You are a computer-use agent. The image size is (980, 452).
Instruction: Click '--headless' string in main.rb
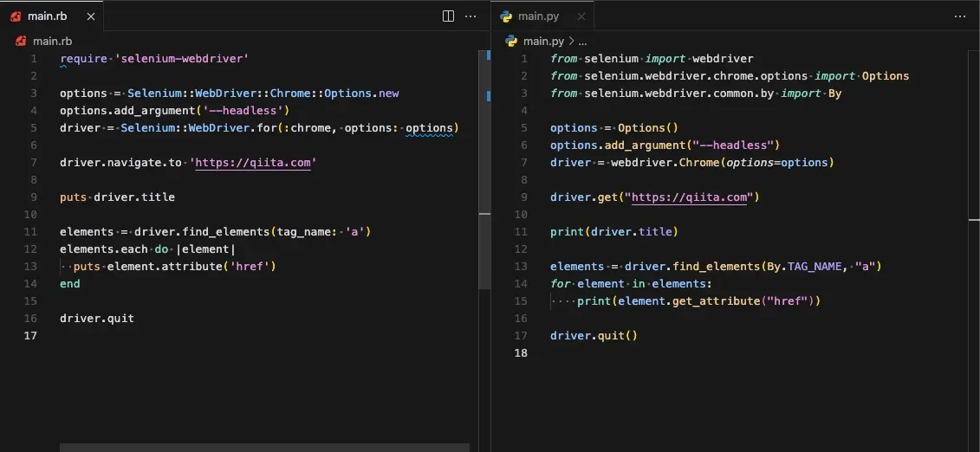[243, 111]
